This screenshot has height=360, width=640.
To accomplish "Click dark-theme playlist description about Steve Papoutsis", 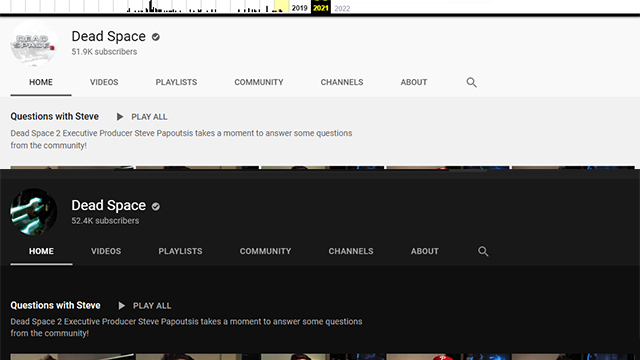I will (x=186, y=327).
